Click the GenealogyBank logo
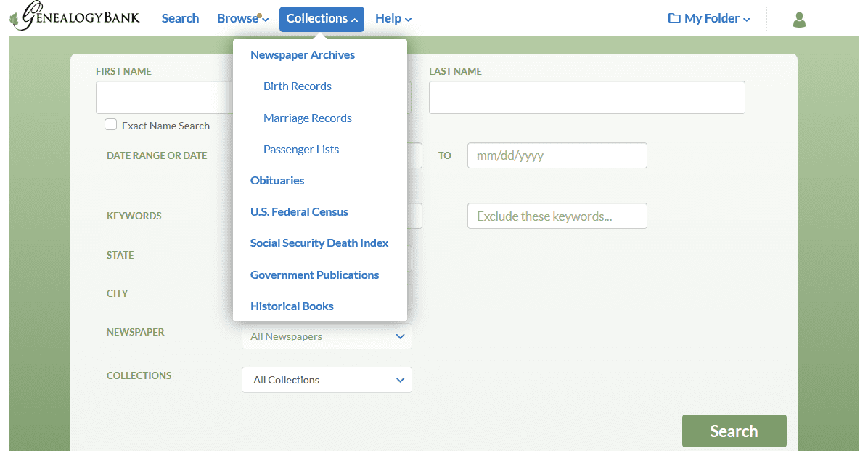 coord(75,17)
